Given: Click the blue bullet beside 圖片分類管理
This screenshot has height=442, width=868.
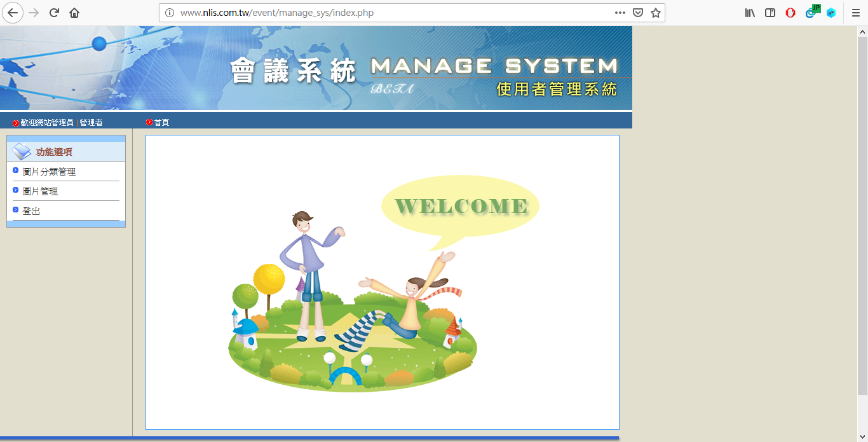Looking at the screenshot, I should coord(16,170).
